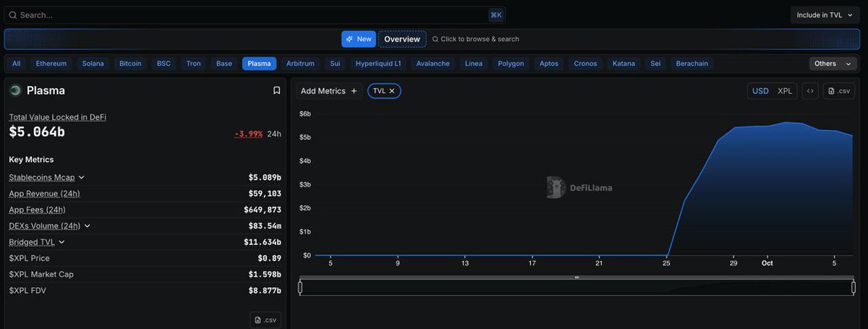Download chart data via .csv button

click(839, 91)
